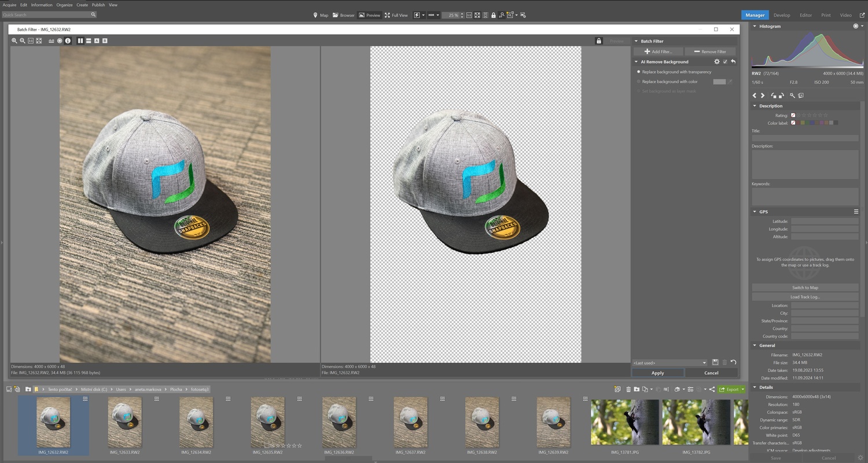Select thumbnail IMG_12635.RW2
Viewport: 868px width, 463px height.
(267, 422)
